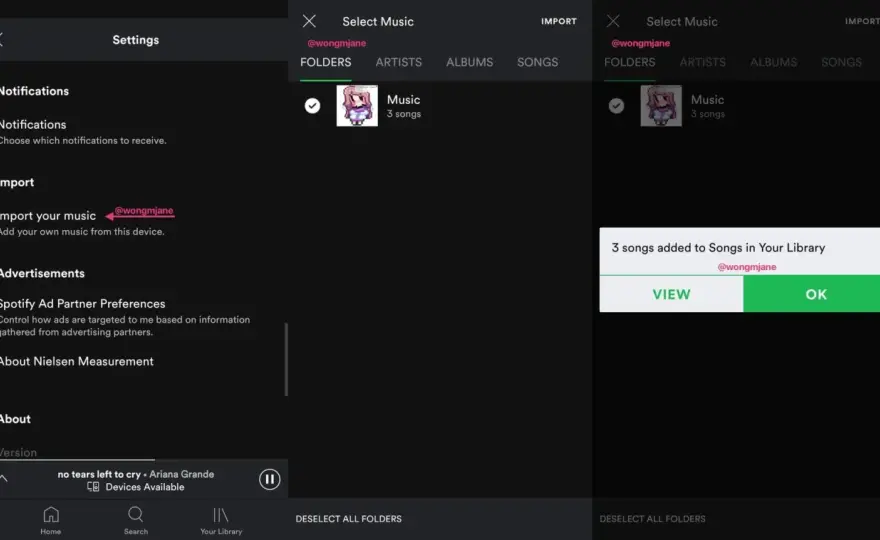
Task: Click the '3 songs' count in middle screen
Action: point(404,114)
